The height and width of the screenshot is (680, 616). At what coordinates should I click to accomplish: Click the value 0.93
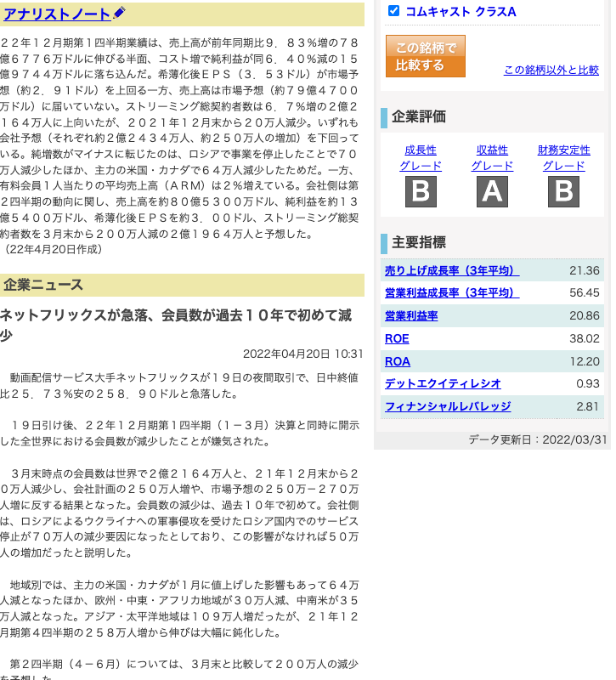point(587,384)
